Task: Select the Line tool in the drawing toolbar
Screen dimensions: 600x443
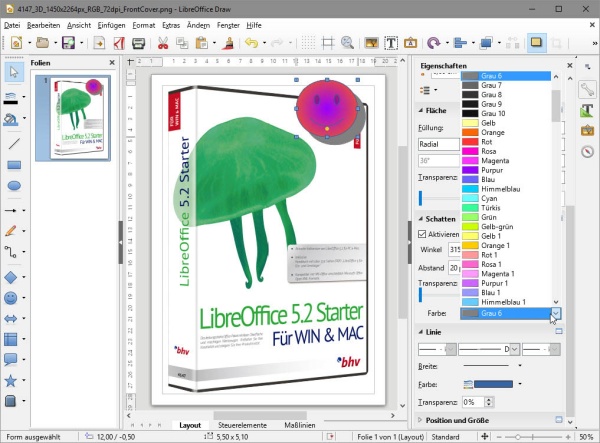Action: (14, 144)
